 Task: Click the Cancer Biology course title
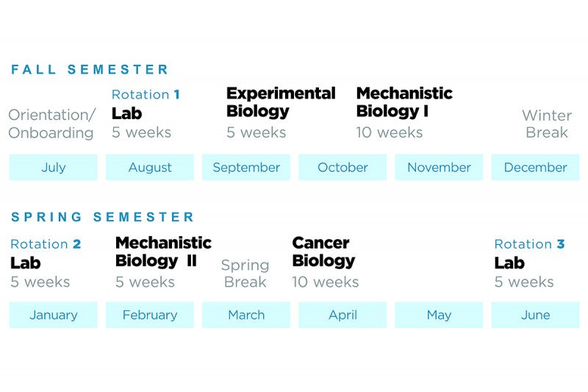323,252
